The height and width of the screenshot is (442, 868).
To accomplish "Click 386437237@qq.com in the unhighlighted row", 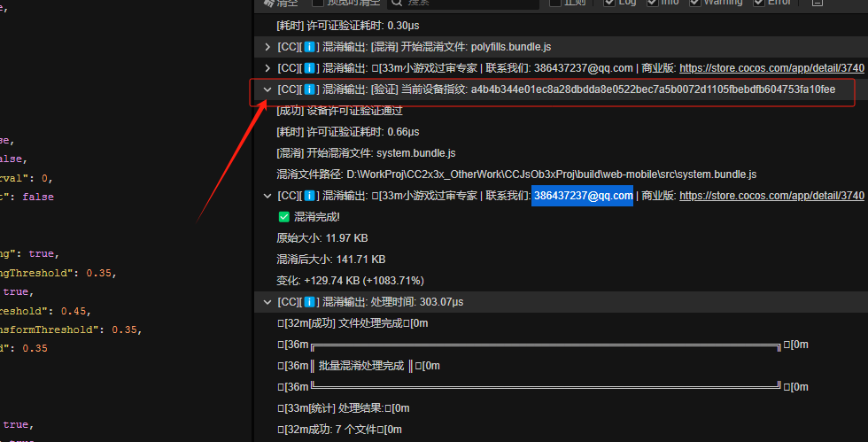I will coord(584,68).
